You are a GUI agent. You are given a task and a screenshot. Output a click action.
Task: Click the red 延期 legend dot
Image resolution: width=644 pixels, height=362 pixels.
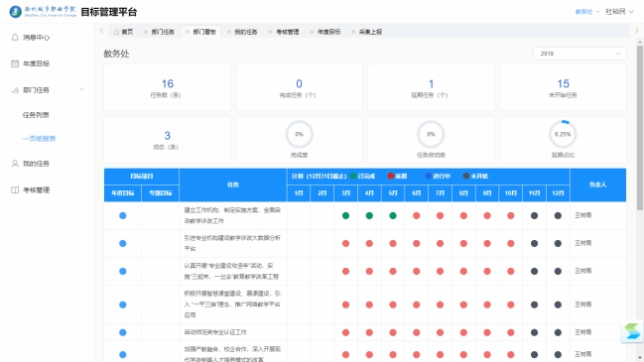[391, 177]
